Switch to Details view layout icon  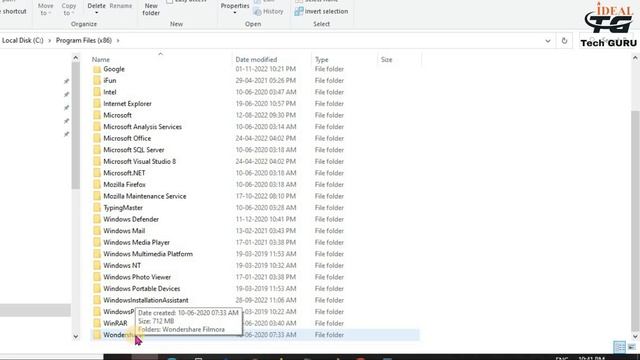[619, 347]
